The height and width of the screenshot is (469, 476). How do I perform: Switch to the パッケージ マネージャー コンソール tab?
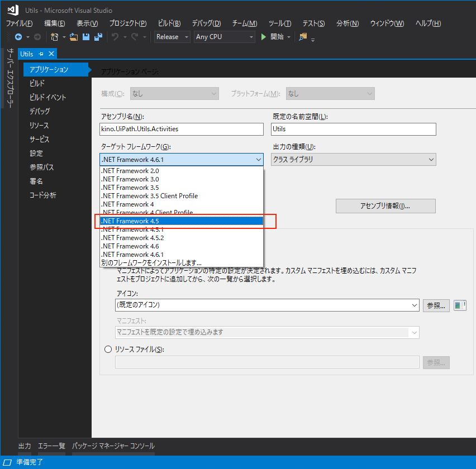(x=113, y=446)
